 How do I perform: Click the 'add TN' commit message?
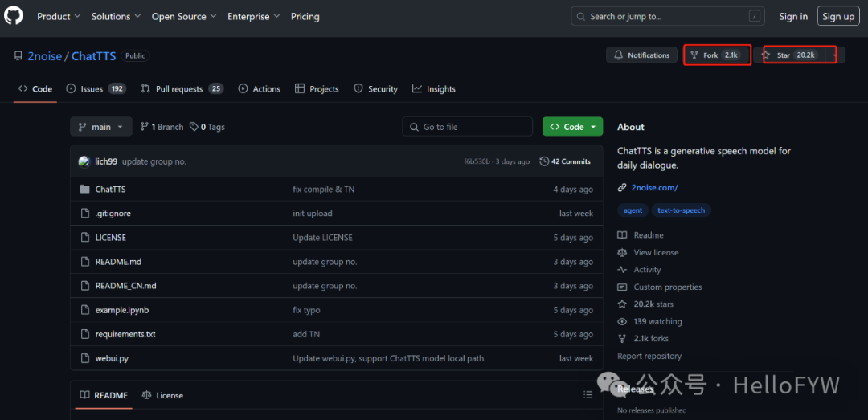coord(306,334)
